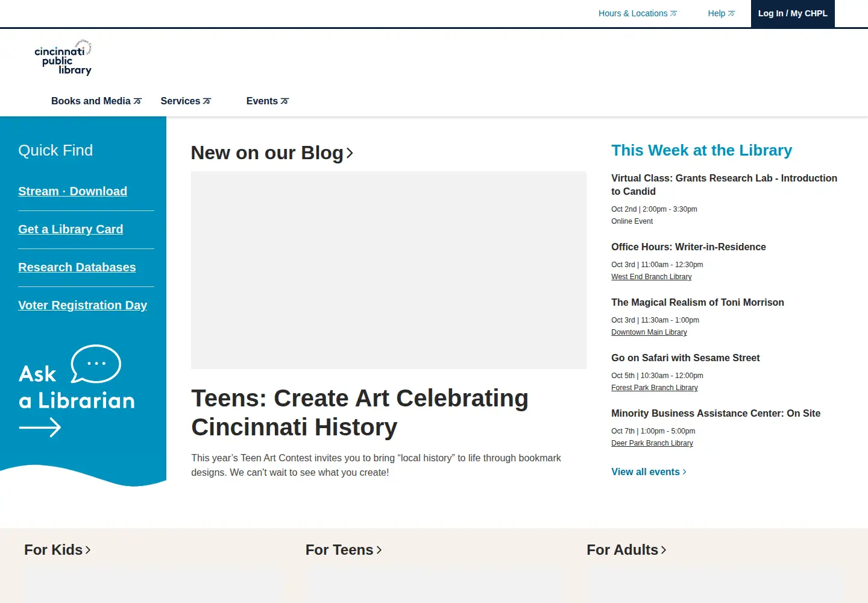Open Virtual Class: Grants Research Lab event

click(724, 185)
